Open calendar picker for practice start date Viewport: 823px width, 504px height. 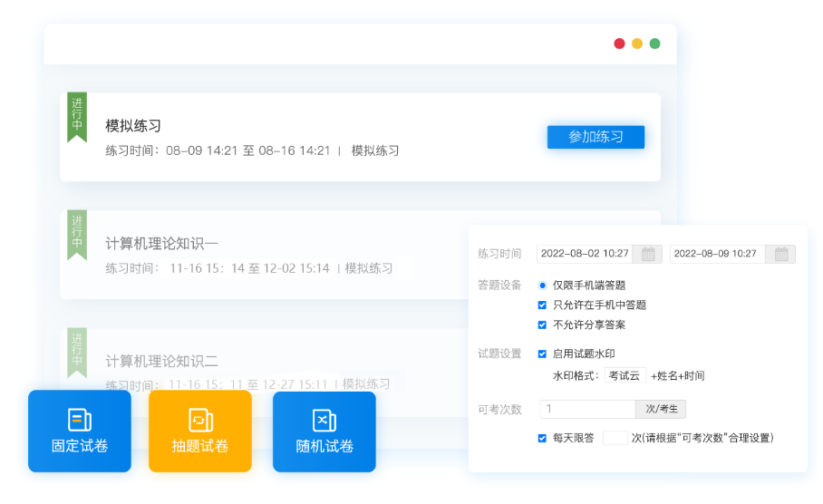(648, 254)
